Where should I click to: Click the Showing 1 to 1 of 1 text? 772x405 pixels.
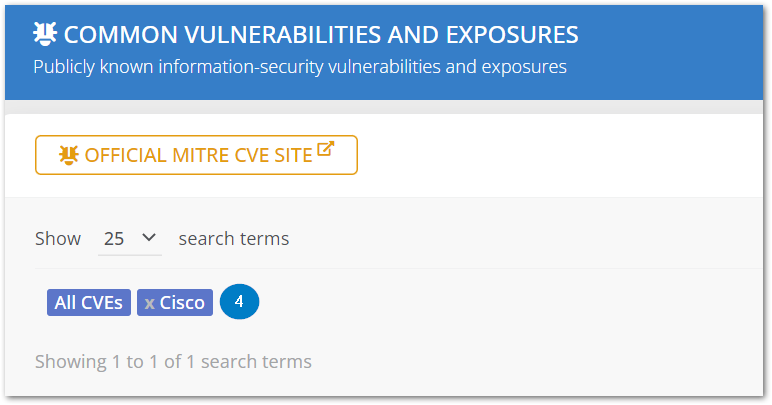click(x=173, y=361)
